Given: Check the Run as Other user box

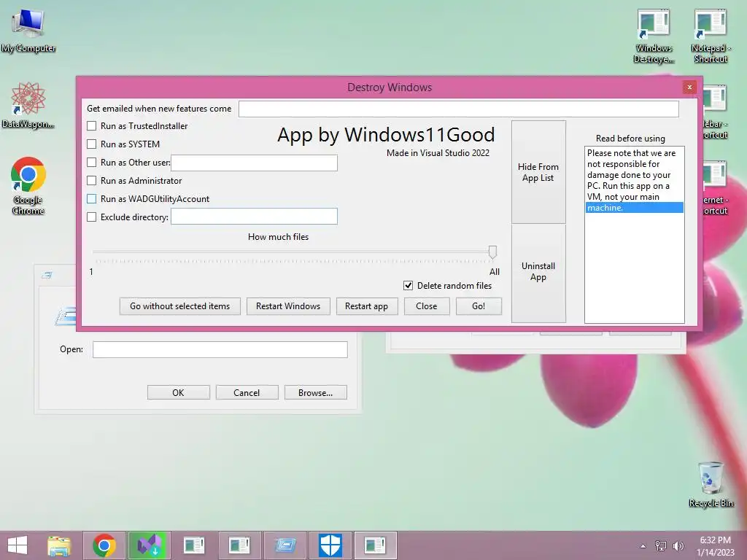Looking at the screenshot, I should click(92, 163).
